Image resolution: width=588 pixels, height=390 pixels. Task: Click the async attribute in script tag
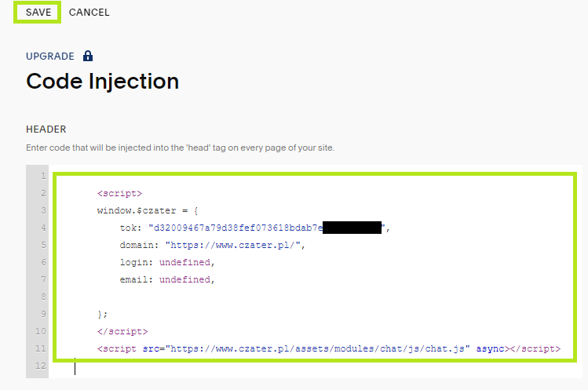(x=491, y=348)
